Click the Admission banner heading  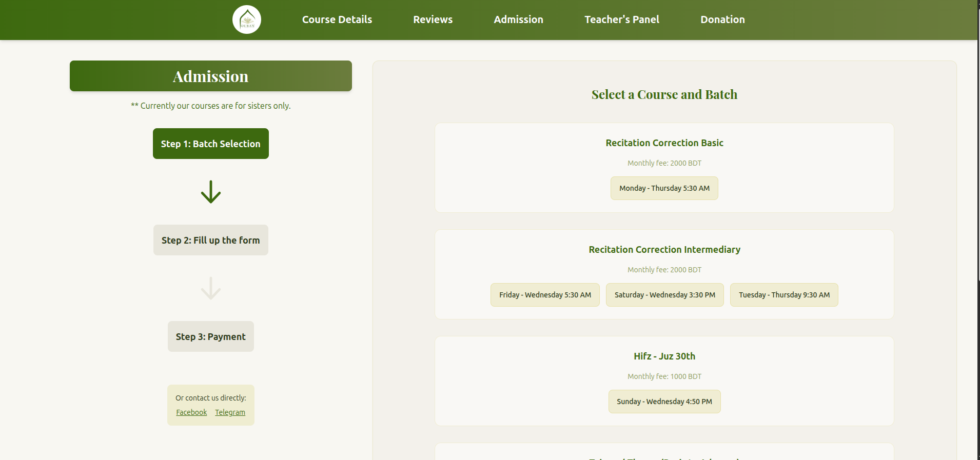click(211, 76)
